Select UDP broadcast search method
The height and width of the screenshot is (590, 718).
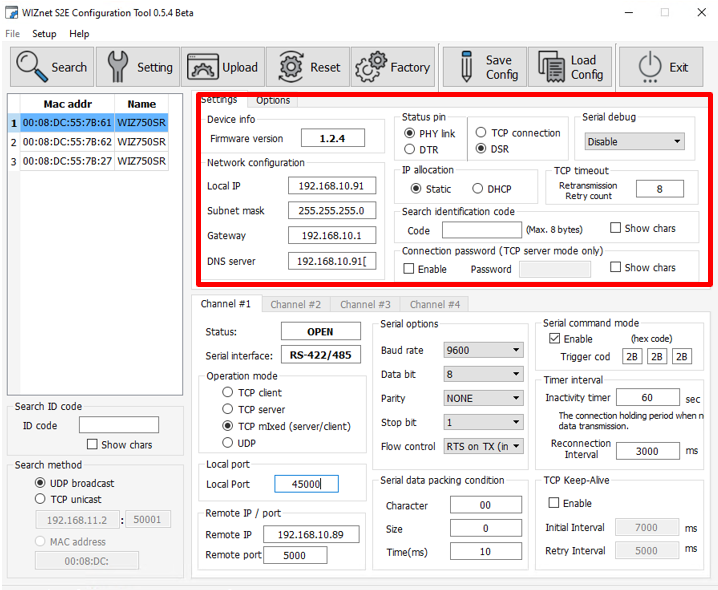(x=75, y=483)
